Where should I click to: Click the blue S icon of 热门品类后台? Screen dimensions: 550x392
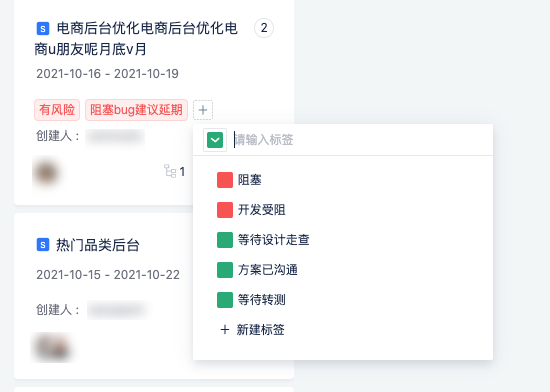(x=43, y=245)
